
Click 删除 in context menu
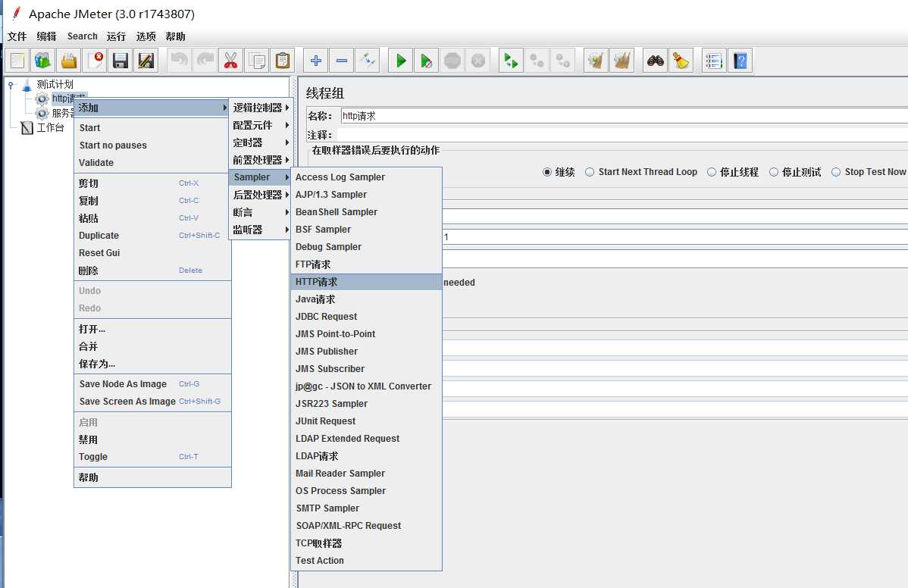pos(152,271)
